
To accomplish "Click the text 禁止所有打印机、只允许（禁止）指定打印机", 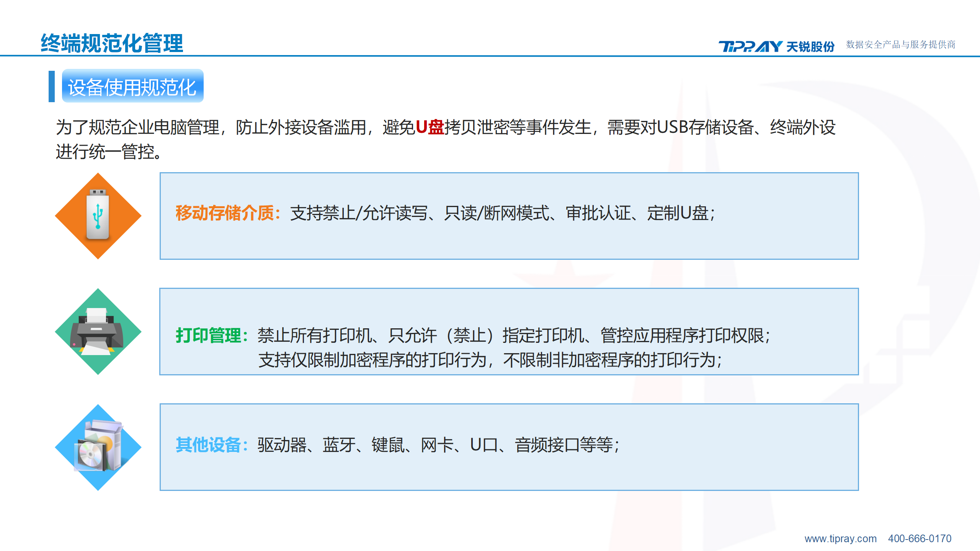I will tap(420, 336).
